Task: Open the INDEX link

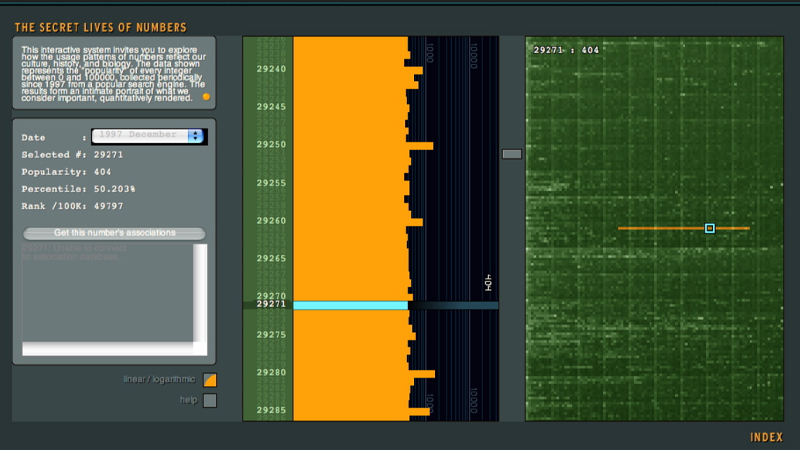Action: point(765,437)
